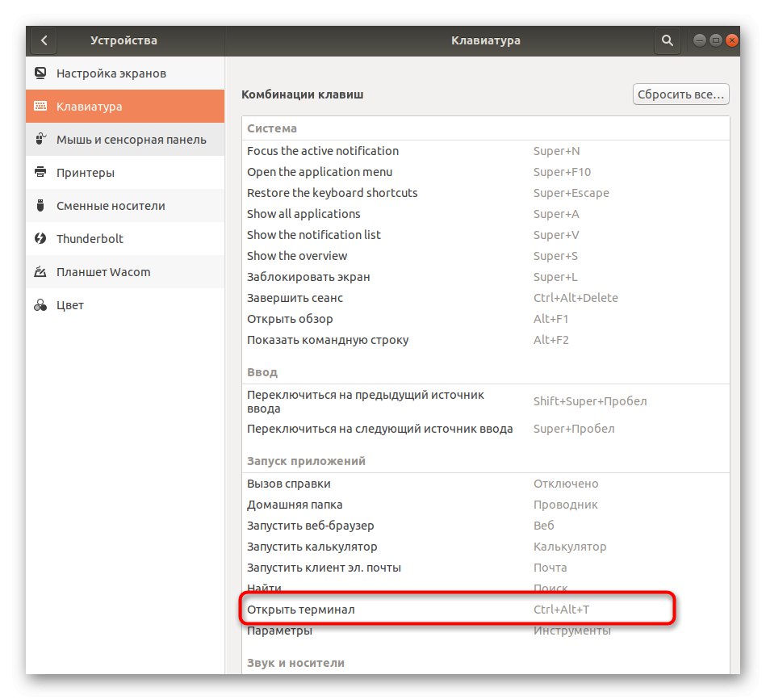Click the removable media drive icon
The height and width of the screenshot is (700, 766).
(x=40, y=206)
